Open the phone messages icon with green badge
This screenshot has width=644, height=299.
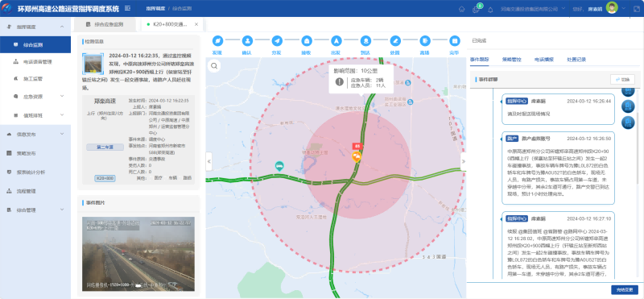[x=476, y=9]
